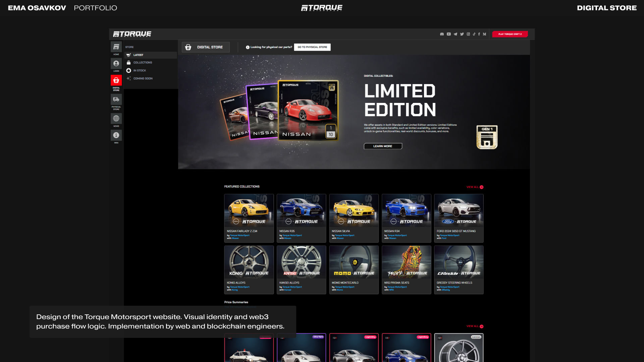Open the Login sidebar icon
Screen dimensions: 644x362
coord(116,64)
